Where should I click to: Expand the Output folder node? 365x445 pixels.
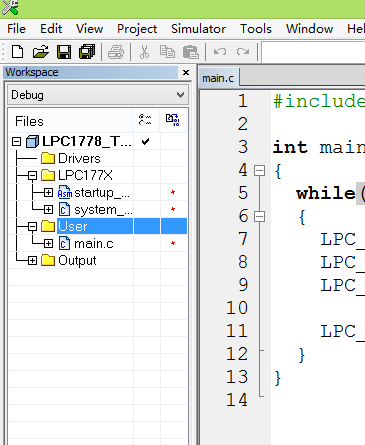click(32, 261)
